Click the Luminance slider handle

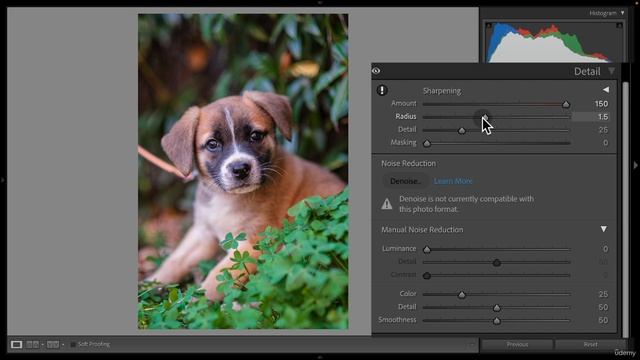click(427, 249)
